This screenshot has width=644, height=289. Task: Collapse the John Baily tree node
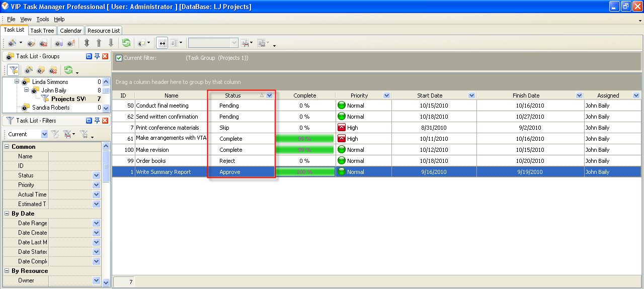click(x=27, y=90)
